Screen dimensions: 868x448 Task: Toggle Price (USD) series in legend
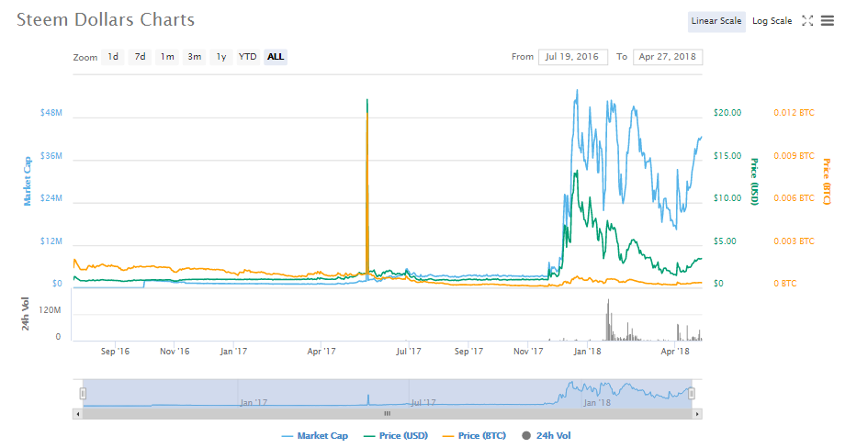point(396,436)
